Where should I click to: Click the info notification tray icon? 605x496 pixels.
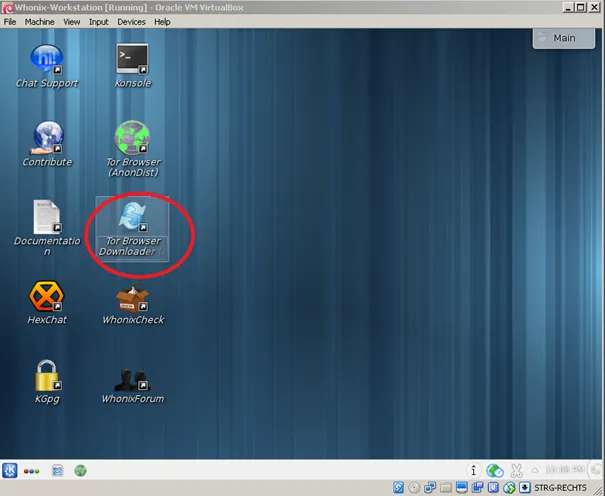473,470
